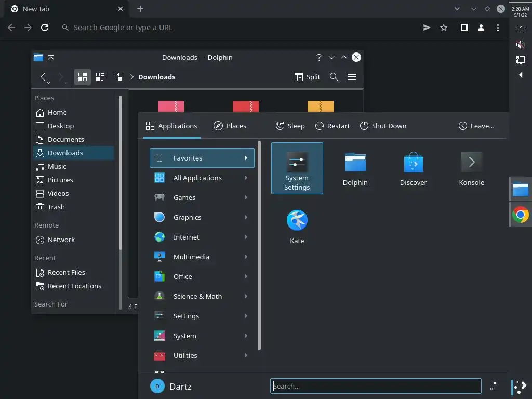Open Desktop in Dolphin Places
This screenshot has width=532, height=399.
(74, 126)
